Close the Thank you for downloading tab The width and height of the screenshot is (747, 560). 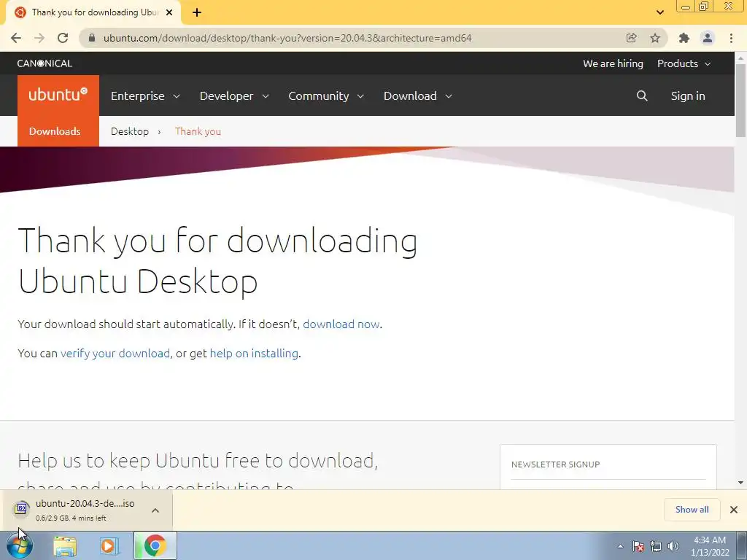pos(169,12)
